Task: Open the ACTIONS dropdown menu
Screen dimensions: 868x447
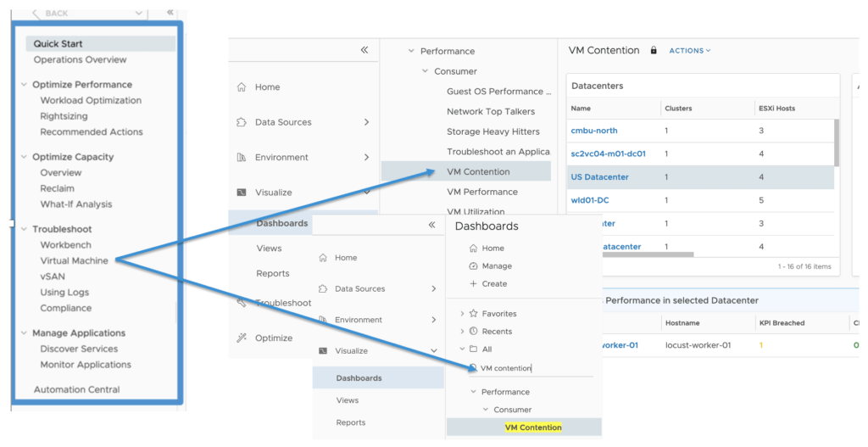Action: tap(689, 51)
